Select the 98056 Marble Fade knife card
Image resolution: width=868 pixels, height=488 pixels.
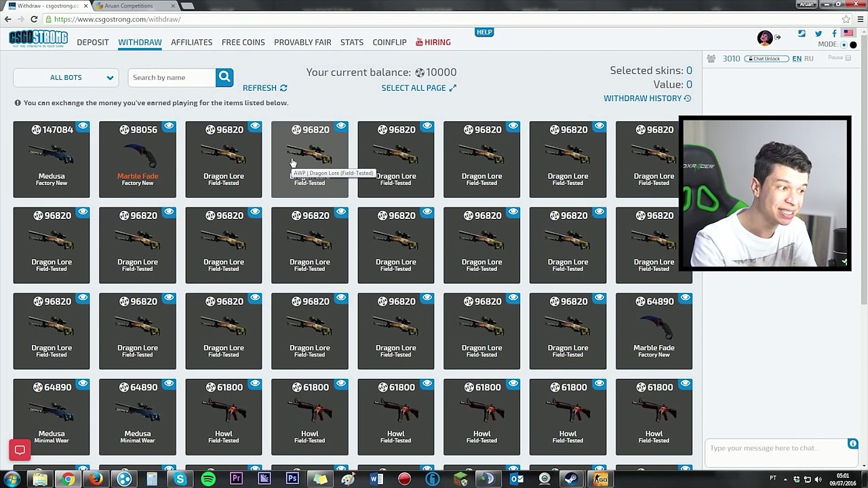pos(138,159)
